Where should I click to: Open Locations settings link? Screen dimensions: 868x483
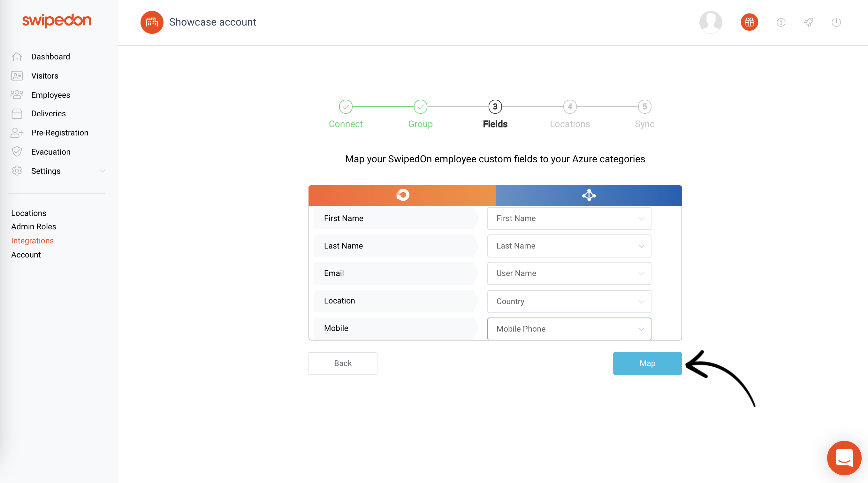point(29,213)
